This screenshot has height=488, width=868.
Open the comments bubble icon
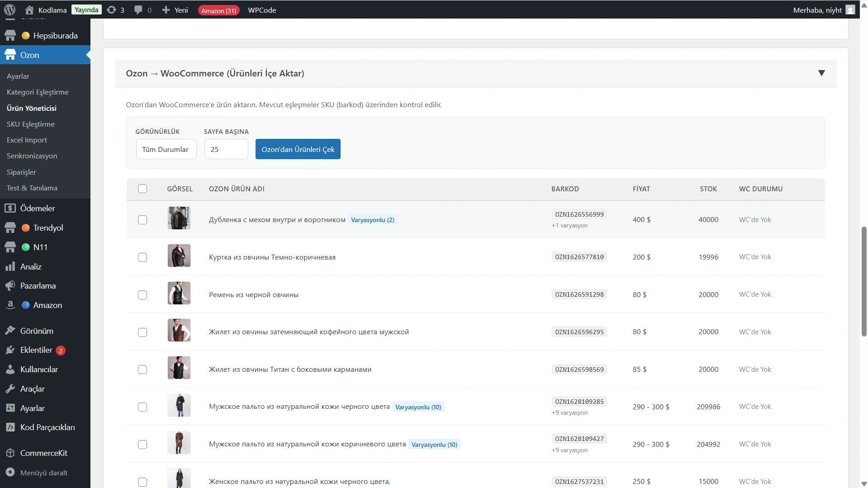point(138,10)
